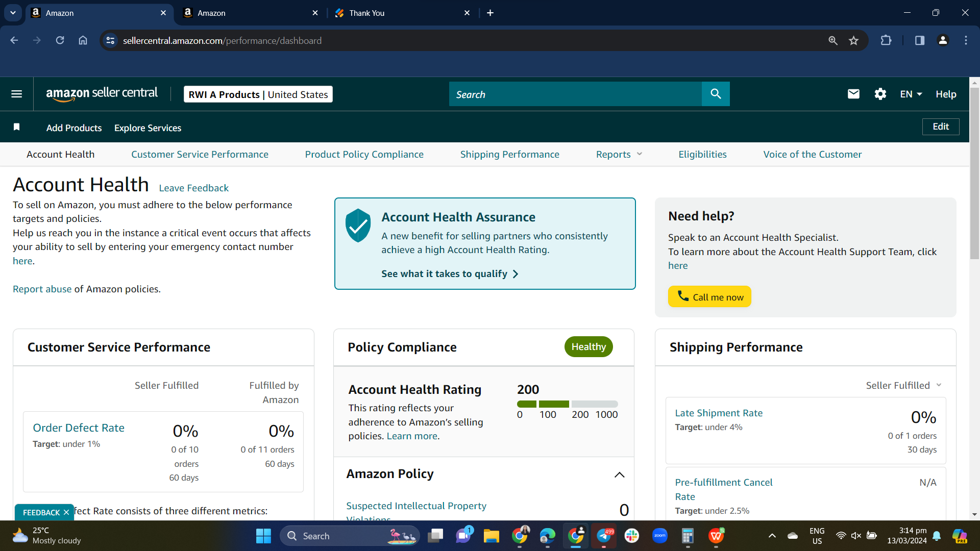
Task: Click the page vertical scrollbar
Action: (974, 173)
